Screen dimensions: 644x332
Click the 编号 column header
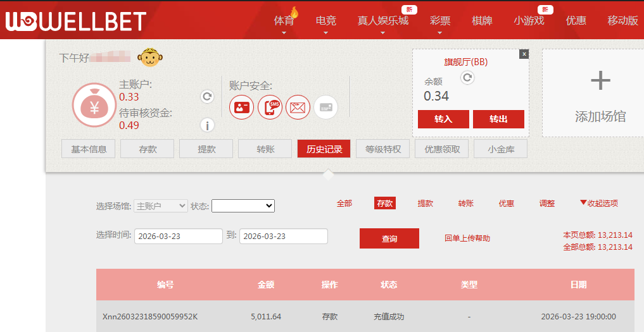(165, 285)
